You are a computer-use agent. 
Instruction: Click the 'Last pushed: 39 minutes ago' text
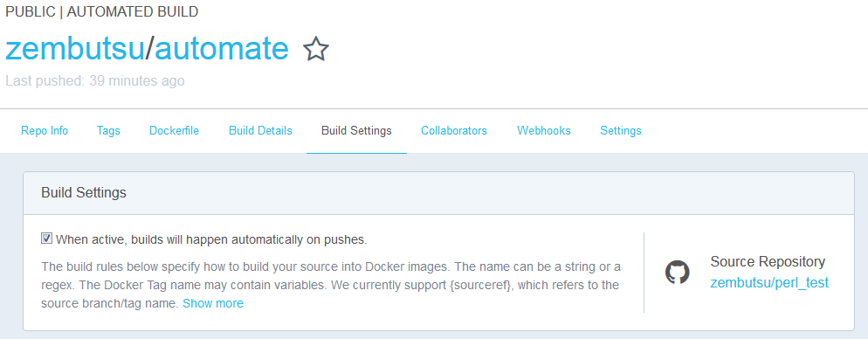94,81
